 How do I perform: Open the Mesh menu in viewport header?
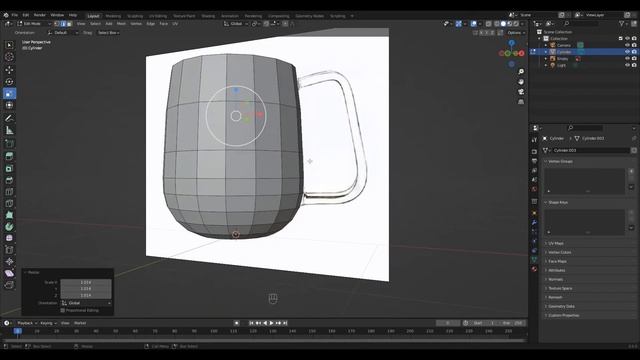pos(121,24)
